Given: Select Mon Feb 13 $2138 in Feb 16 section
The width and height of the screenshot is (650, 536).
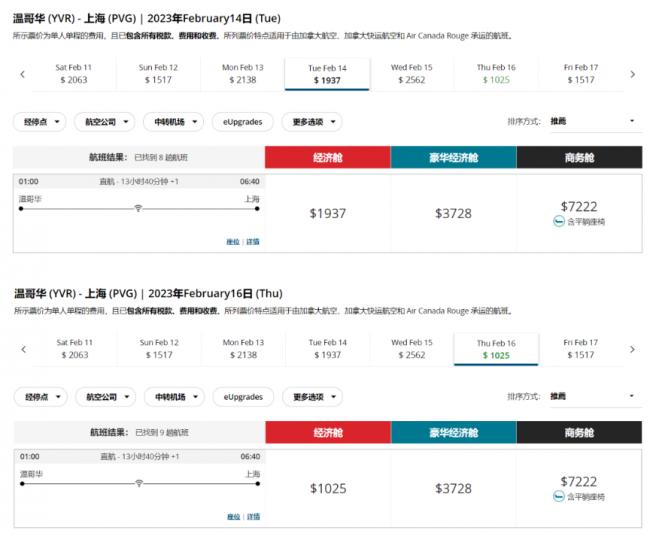Looking at the screenshot, I should tap(244, 349).
